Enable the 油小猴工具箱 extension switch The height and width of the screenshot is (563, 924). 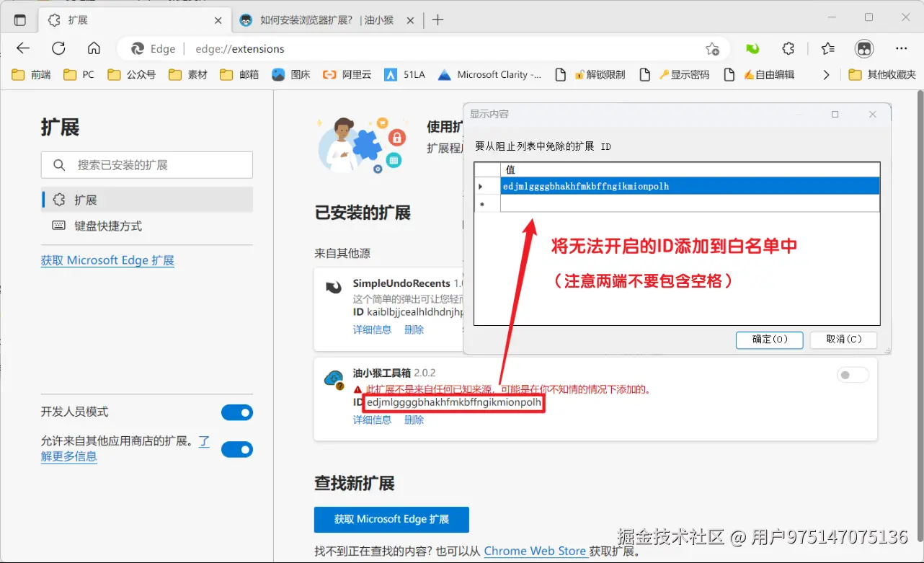point(853,375)
